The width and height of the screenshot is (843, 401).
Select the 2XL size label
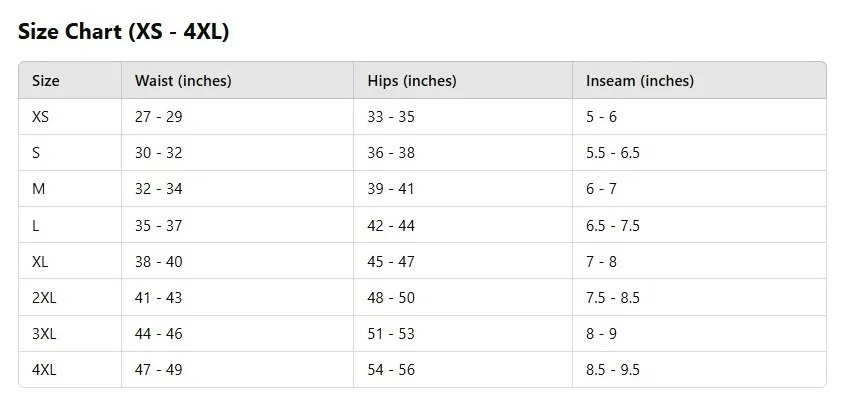tap(44, 298)
